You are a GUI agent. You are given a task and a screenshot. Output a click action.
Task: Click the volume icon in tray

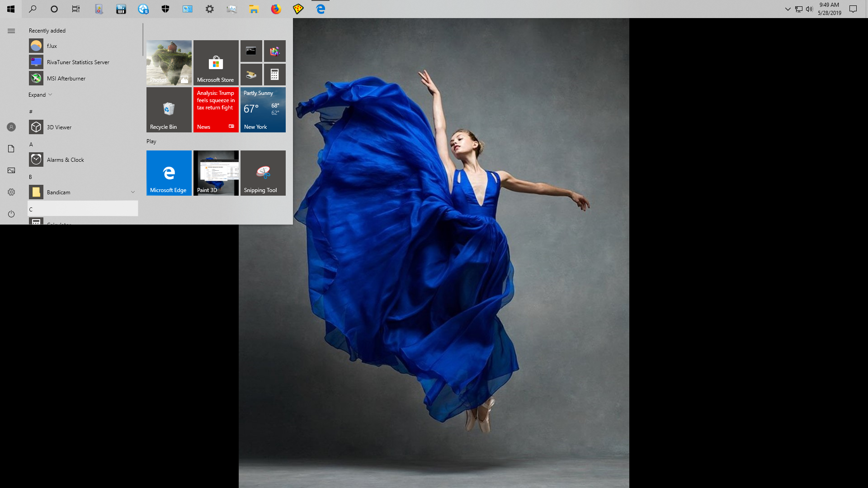coord(809,9)
